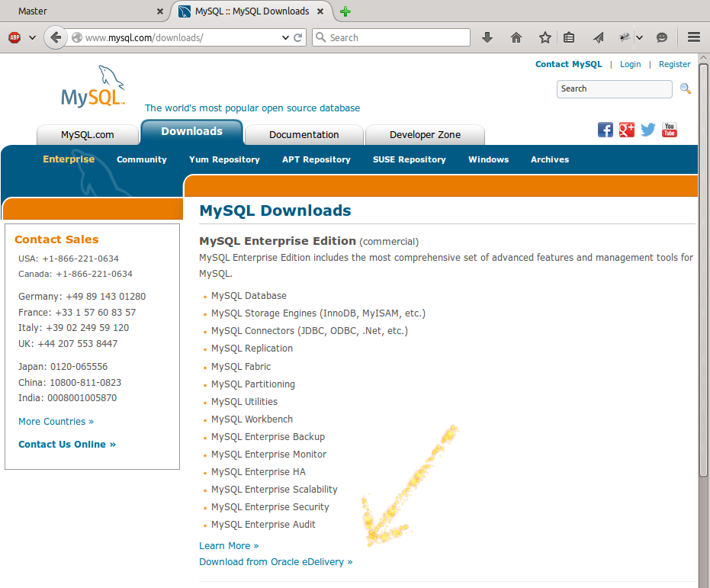Screen dimensions: 710x588
Task: Click the 'MySQL Workbench' list item
Action: coord(252,419)
